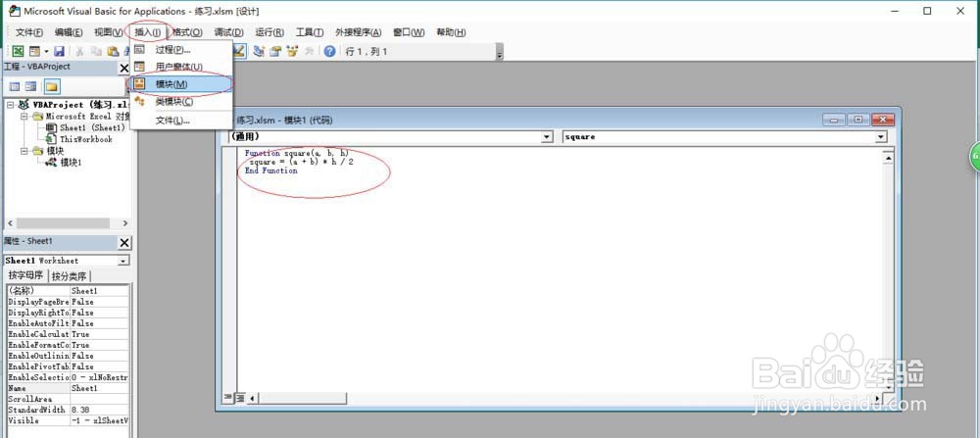The width and height of the screenshot is (980, 438).
Task: Open the 调试(D) menu
Action: tap(228, 32)
